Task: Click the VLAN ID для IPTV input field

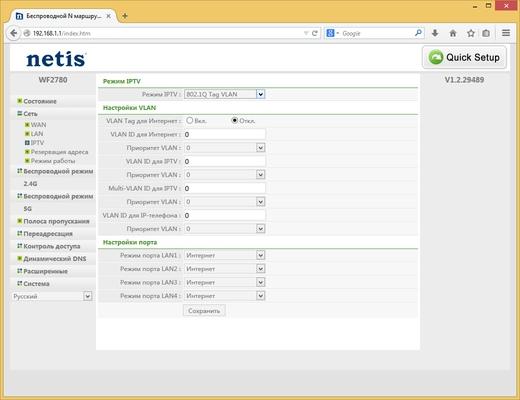Action: [225, 161]
